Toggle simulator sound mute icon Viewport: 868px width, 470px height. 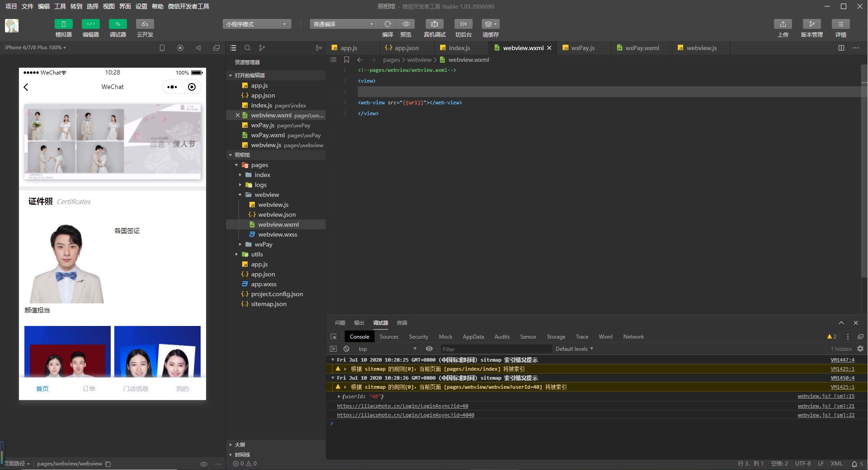(198, 48)
